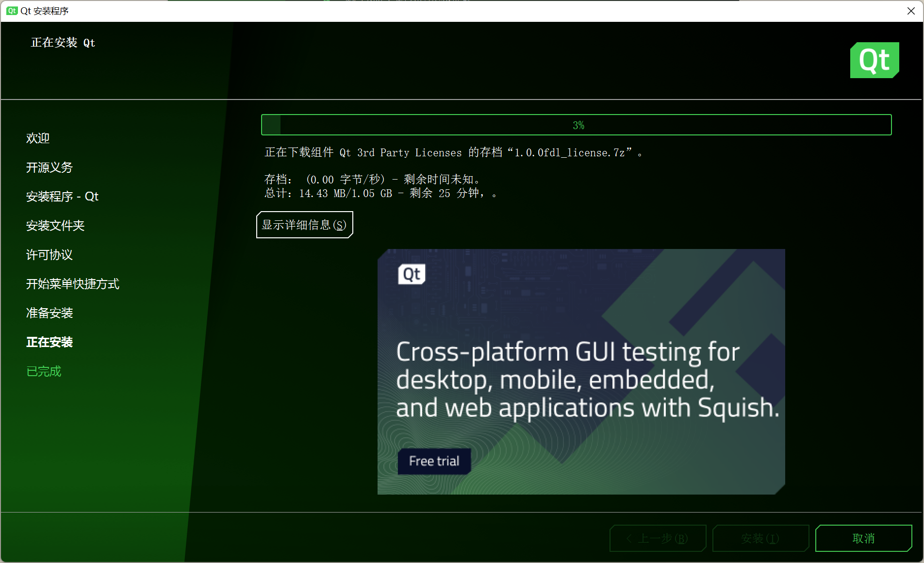
Task: Cancel installation with 取消 button
Action: (x=863, y=538)
